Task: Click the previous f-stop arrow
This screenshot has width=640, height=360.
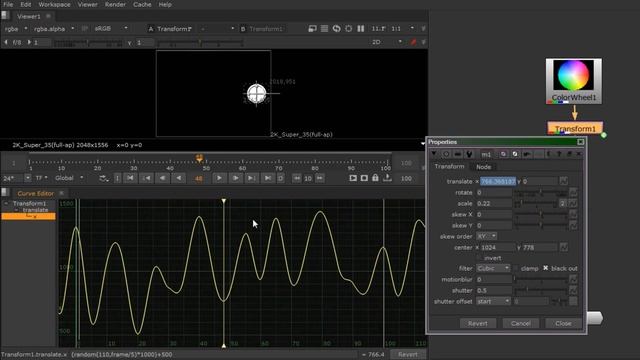Action: 6,42
